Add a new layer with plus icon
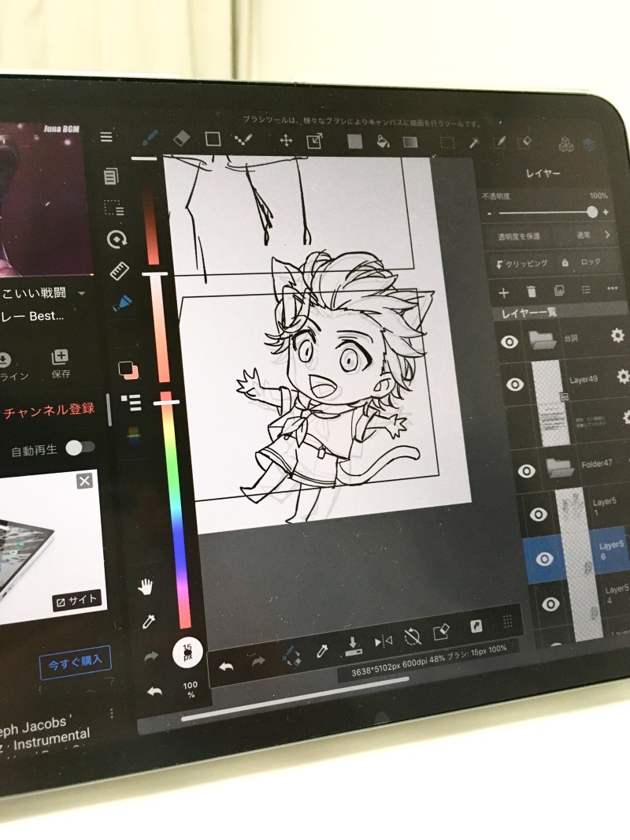The height and width of the screenshot is (840, 630). pyautogui.click(x=504, y=292)
